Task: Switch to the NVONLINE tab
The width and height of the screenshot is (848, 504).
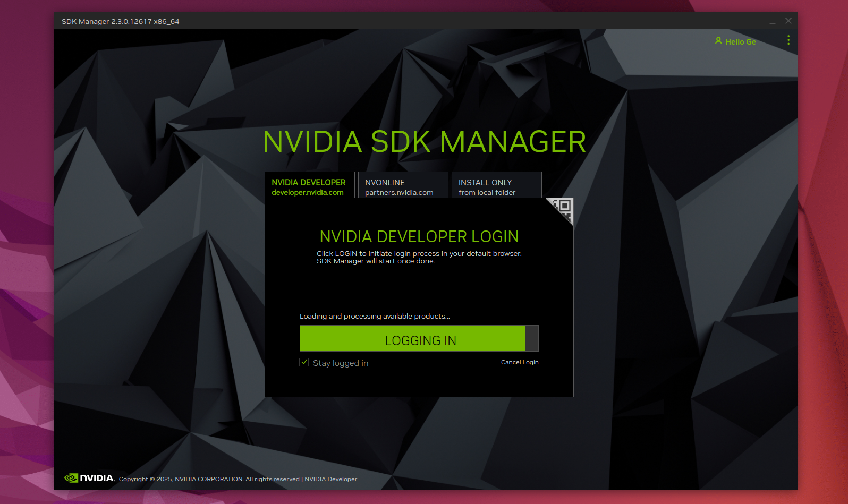Action: pos(403,185)
